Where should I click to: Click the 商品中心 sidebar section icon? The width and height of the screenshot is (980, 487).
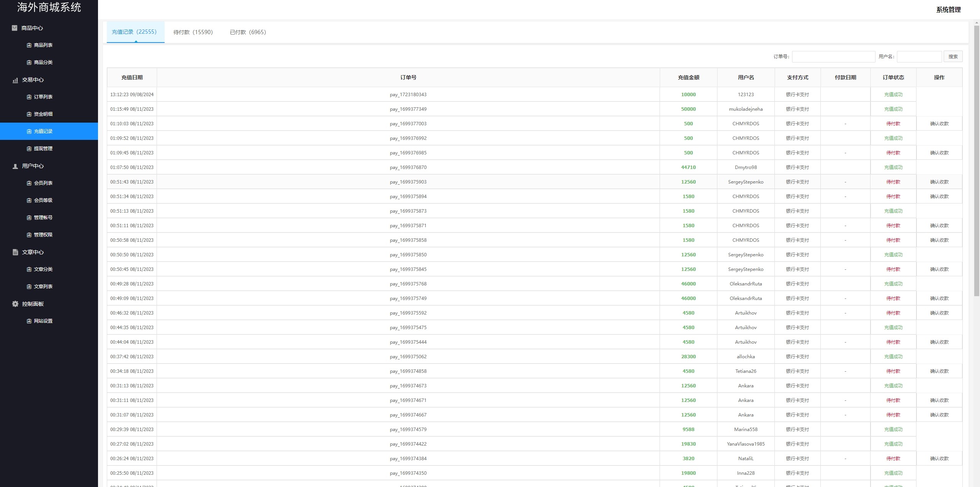pyautogui.click(x=15, y=28)
